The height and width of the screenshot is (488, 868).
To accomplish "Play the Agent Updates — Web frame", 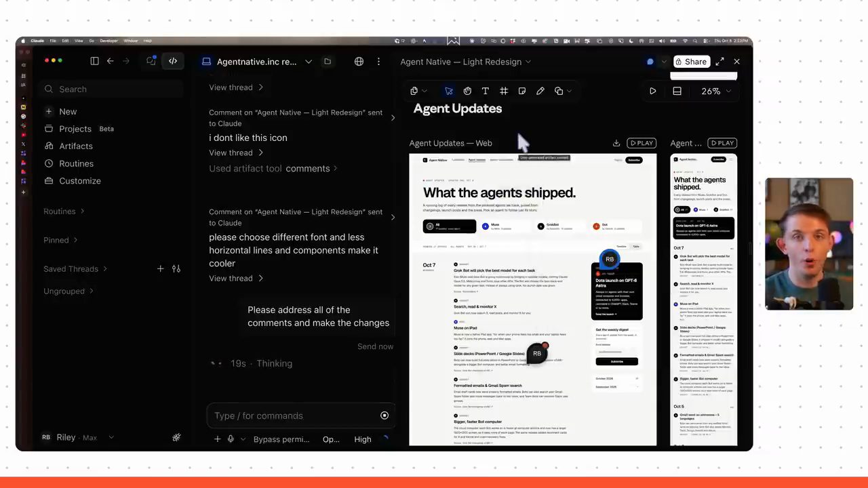I will 642,143.
